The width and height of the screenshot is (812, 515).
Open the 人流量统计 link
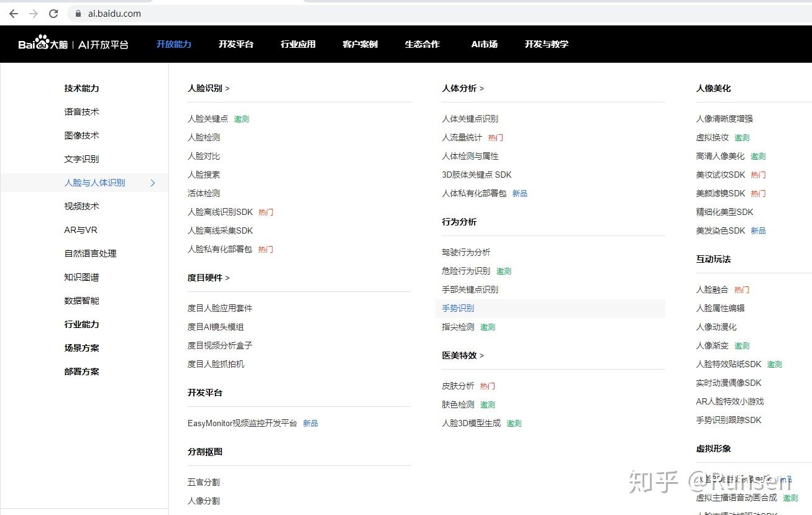(x=462, y=137)
